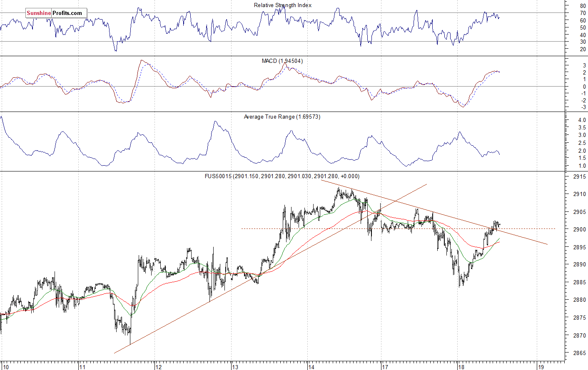Click the 2910 price axis value
Screen dimensions: 588x370
(579, 194)
